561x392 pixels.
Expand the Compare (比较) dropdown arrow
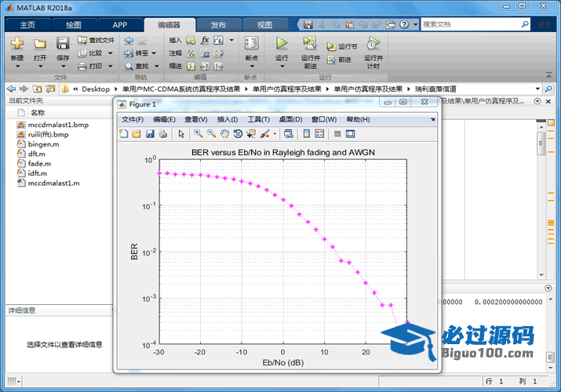[x=110, y=53]
